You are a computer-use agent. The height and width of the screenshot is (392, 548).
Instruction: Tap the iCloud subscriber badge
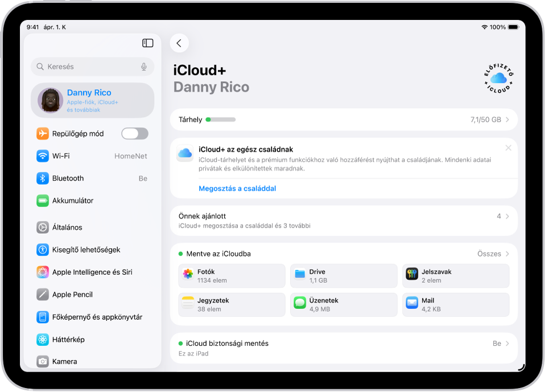coord(498,79)
